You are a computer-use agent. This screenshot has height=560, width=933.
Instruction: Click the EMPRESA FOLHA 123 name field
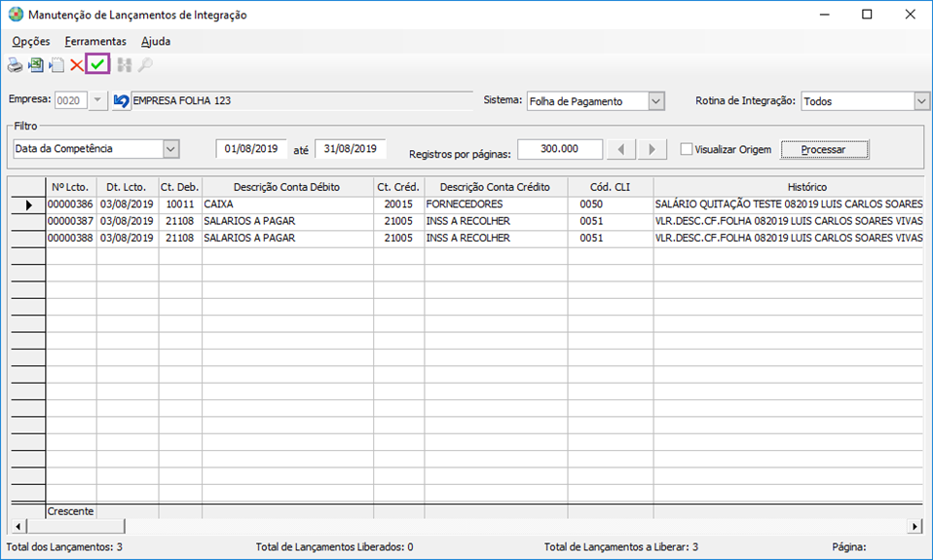tap(301, 100)
